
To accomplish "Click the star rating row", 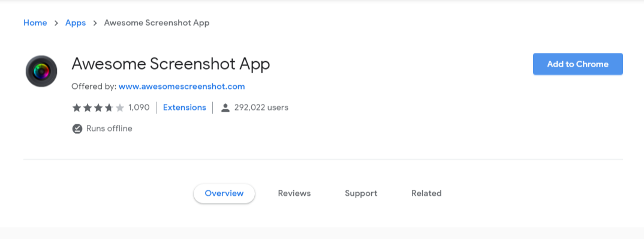I will point(98,107).
